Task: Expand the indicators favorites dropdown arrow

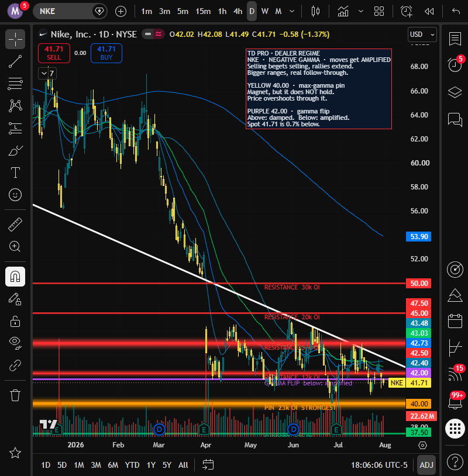Action: pos(361,12)
